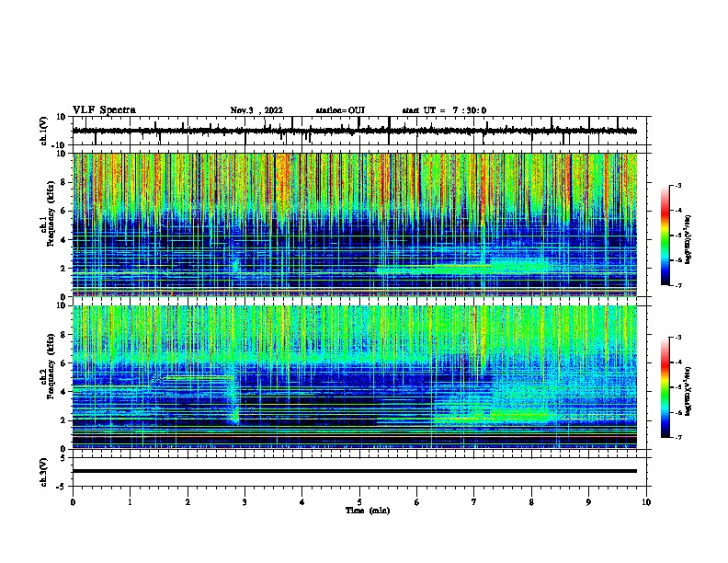Click the "ch.1(V)" waveform axis label
The height and width of the screenshot is (563, 728).
44,131
